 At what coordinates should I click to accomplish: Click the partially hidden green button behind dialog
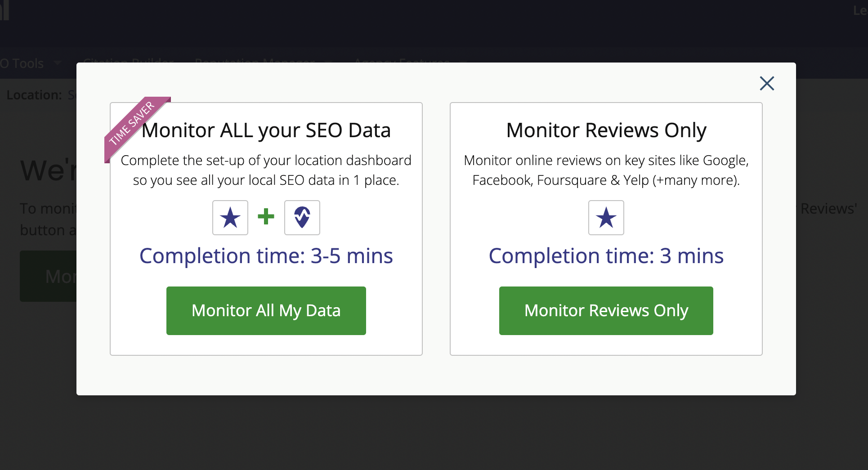[x=48, y=276]
